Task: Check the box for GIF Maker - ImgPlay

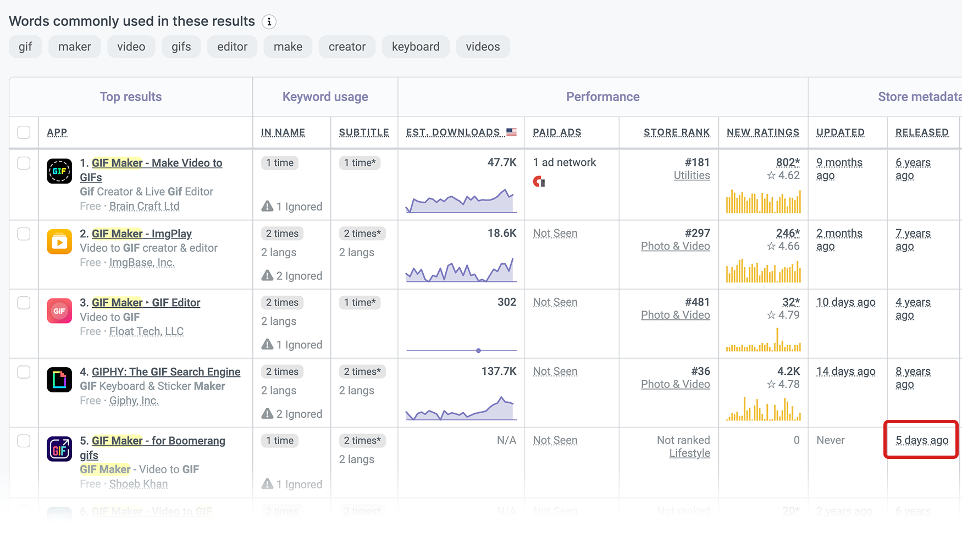Action: 24,234
